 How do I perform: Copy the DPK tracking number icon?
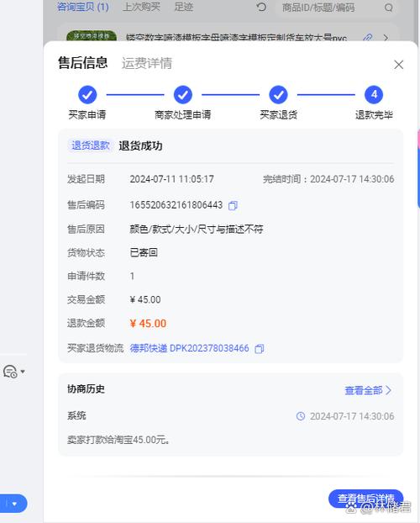(259, 349)
